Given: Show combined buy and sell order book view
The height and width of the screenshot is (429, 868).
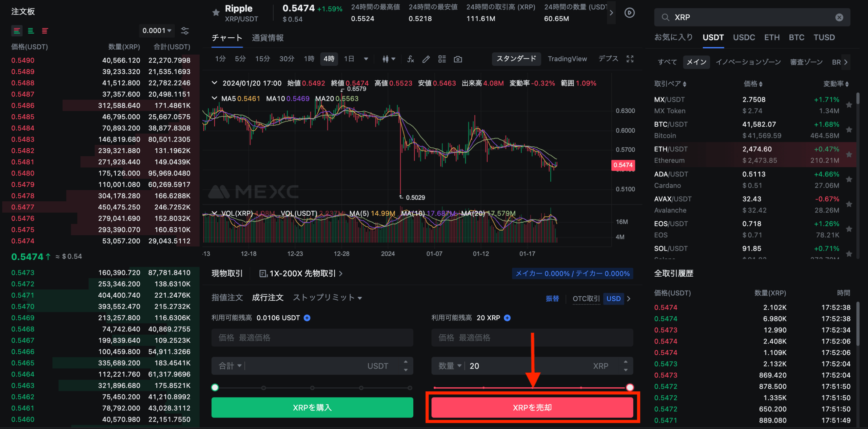Looking at the screenshot, I should pos(17,31).
